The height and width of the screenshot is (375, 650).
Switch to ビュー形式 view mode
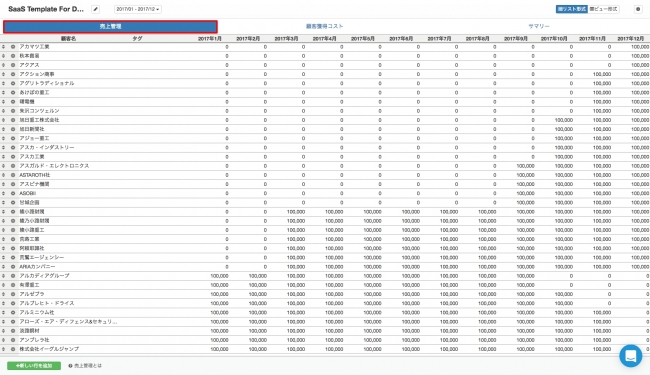coord(604,9)
